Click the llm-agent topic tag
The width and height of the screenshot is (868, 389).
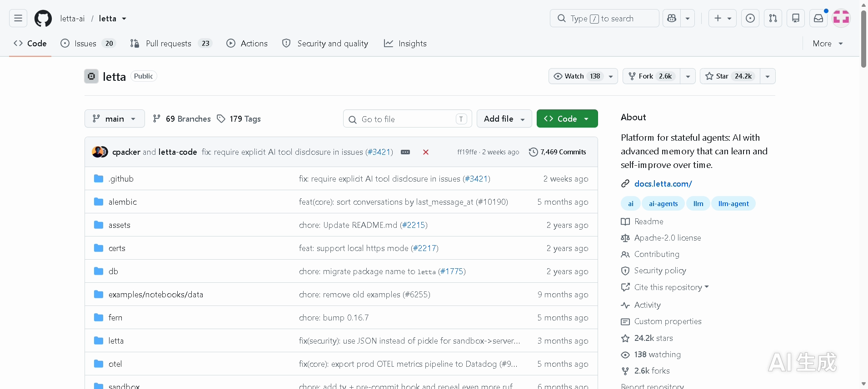coord(733,204)
